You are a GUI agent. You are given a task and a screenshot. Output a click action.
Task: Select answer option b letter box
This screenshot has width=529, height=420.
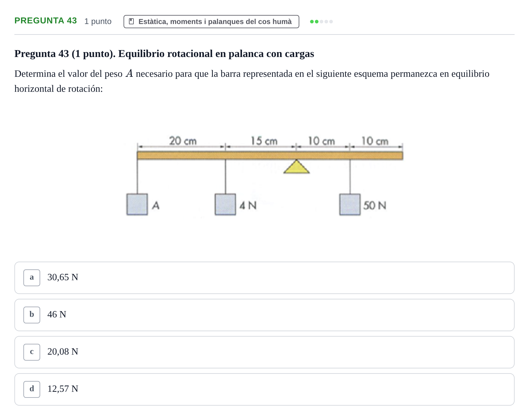(32, 315)
